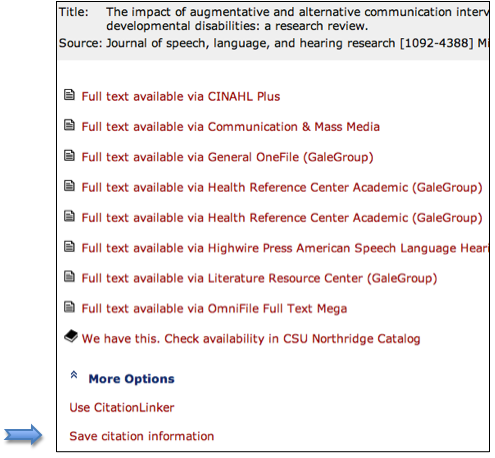Select Save citation information link
The image size is (495, 458).
pyautogui.click(x=142, y=436)
